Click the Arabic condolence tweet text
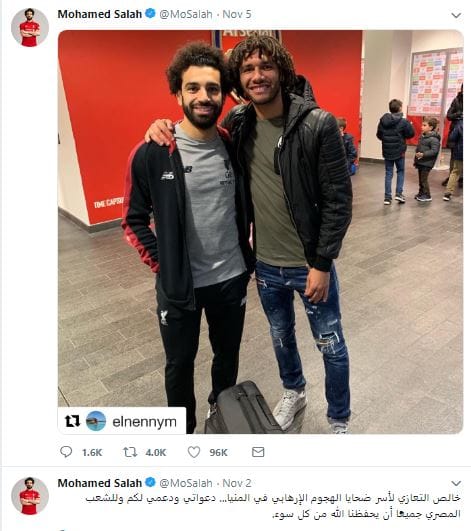The image size is (471, 531). (x=273, y=506)
